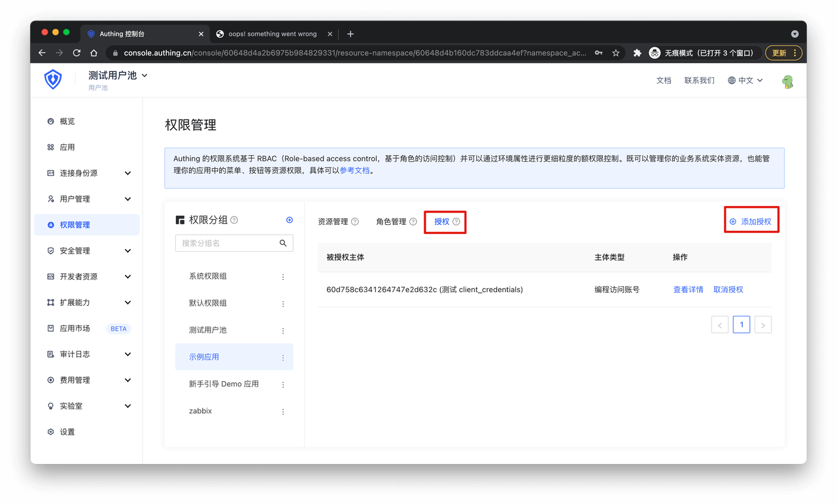The width and height of the screenshot is (837, 504).
Task: Bookmark page with the star icon
Action: (x=615, y=53)
